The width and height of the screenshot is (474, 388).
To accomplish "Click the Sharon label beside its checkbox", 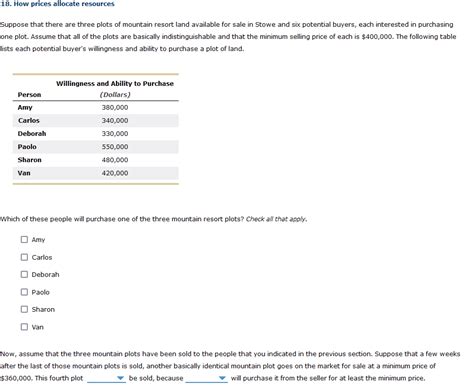I will tap(43, 310).
